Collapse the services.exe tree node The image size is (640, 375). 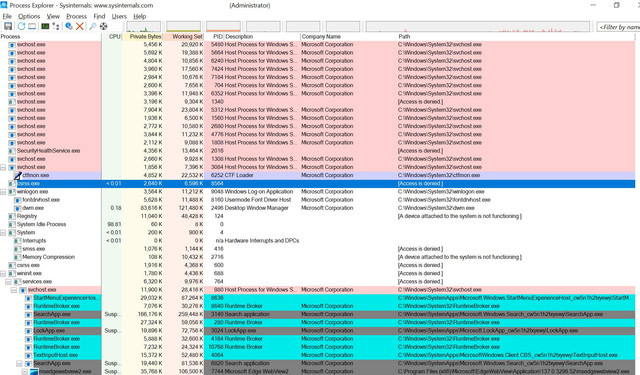8,282
